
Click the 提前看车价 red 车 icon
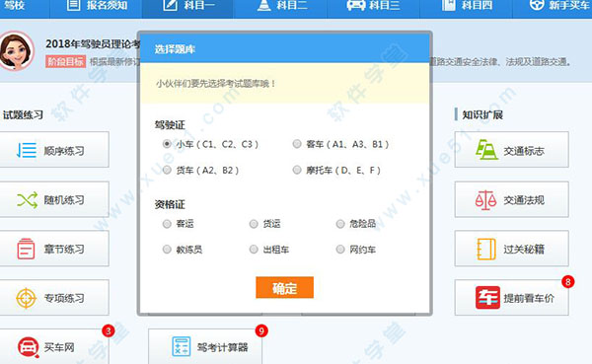click(487, 298)
